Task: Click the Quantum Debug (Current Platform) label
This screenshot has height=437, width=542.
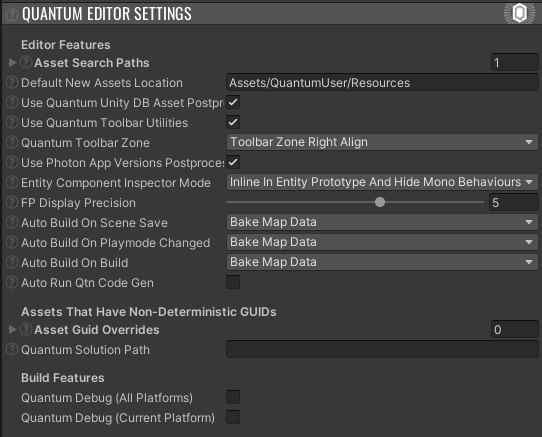Action: click(118, 418)
